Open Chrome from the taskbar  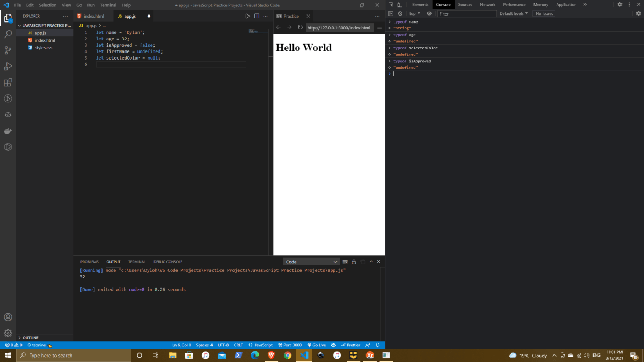tap(288, 355)
